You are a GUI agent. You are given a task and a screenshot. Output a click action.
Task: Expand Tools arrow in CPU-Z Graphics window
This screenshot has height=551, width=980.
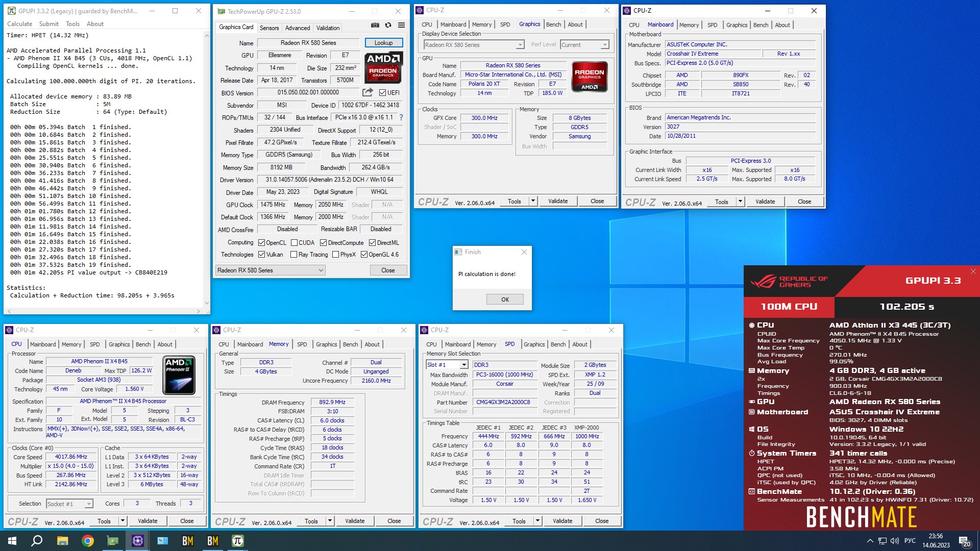(533, 201)
